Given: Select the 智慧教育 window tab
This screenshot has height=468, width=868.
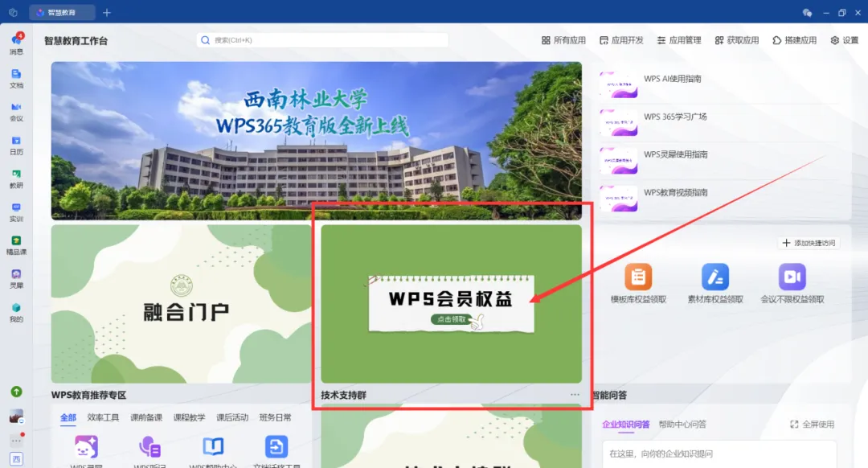Looking at the screenshot, I should click(x=62, y=12).
